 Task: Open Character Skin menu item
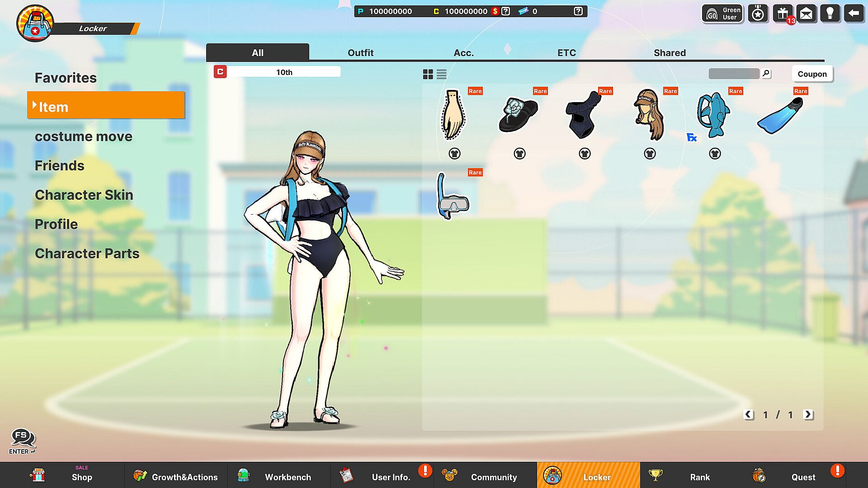[84, 195]
